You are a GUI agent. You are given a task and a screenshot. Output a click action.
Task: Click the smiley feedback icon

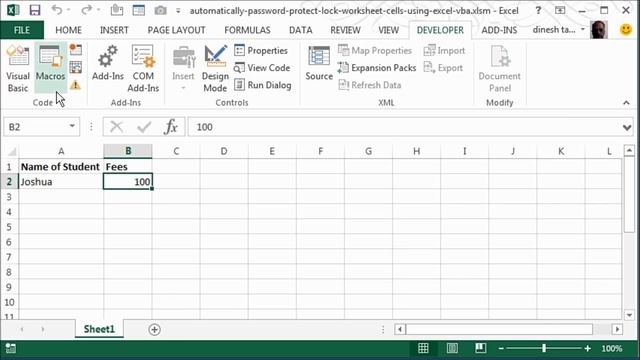625,29
